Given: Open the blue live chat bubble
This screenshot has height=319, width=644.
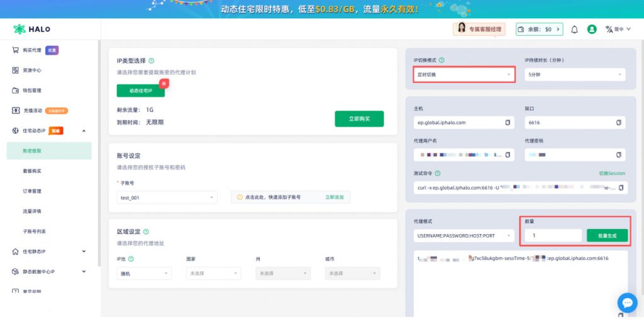Looking at the screenshot, I should (x=627, y=302).
